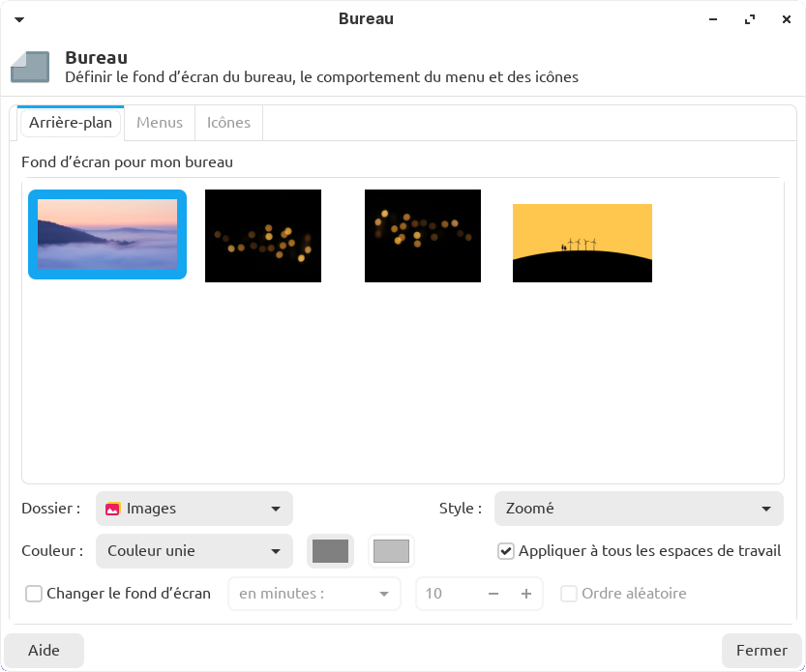Screen dimensions: 806x672
Task: Click the Fermer button
Action: [761, 651]
